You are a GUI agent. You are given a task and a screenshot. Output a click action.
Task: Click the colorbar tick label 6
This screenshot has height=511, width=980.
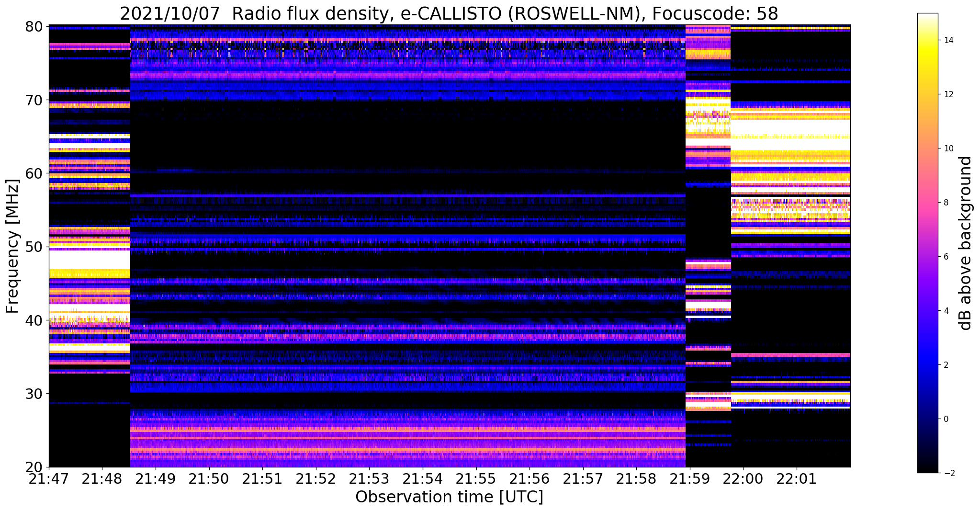(x=946, y=256)
